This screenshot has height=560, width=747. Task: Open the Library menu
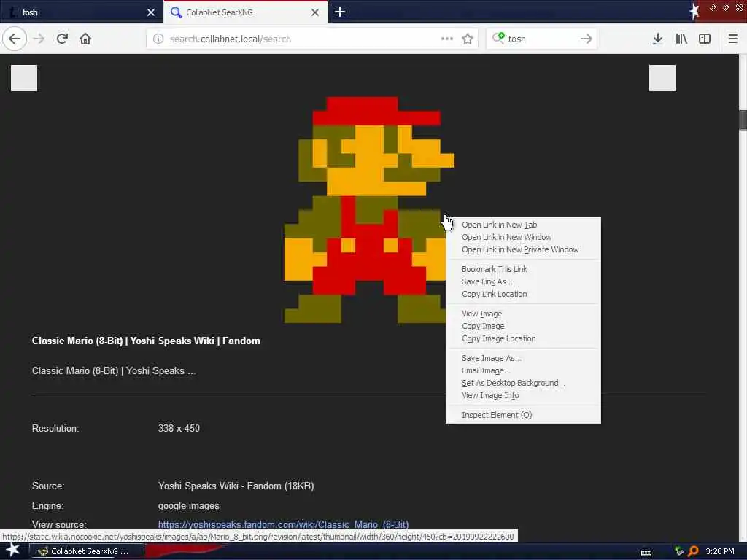(x=681, y=39)
